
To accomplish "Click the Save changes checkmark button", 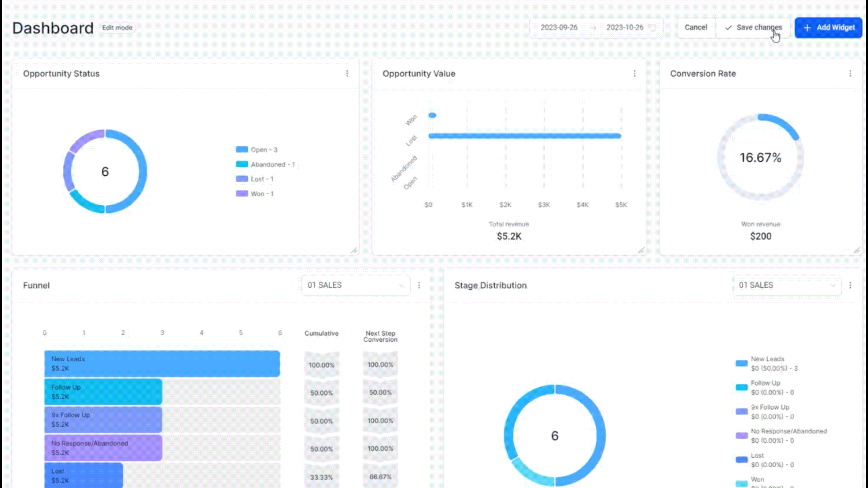I will click(754, 28).
